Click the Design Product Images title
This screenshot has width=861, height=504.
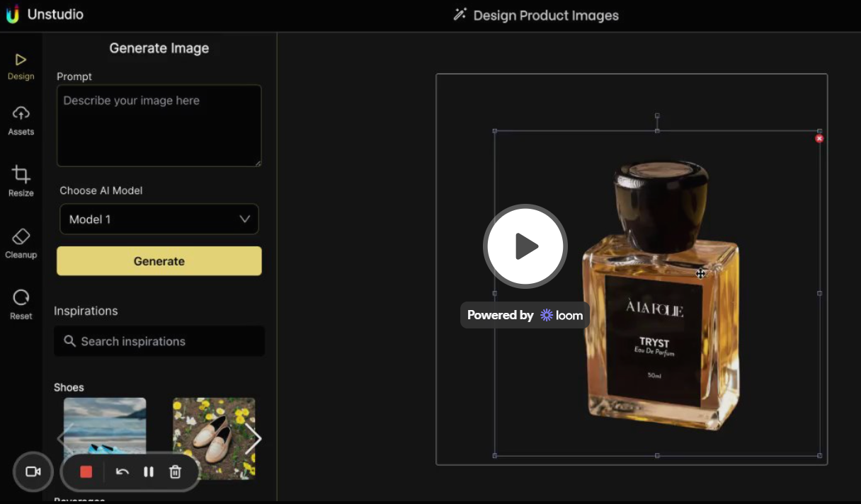[x=546, y=15]
